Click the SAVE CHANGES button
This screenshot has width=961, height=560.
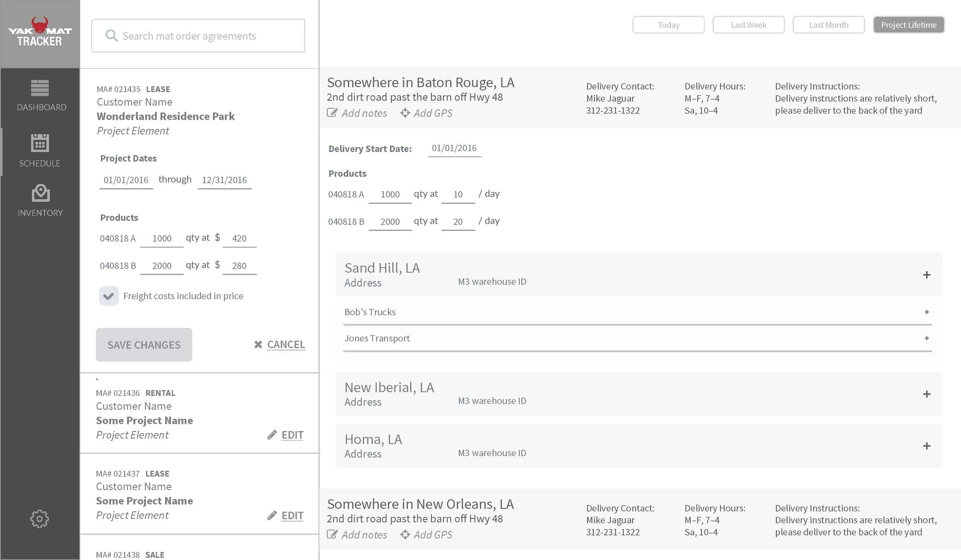click(x=144, y=345)
